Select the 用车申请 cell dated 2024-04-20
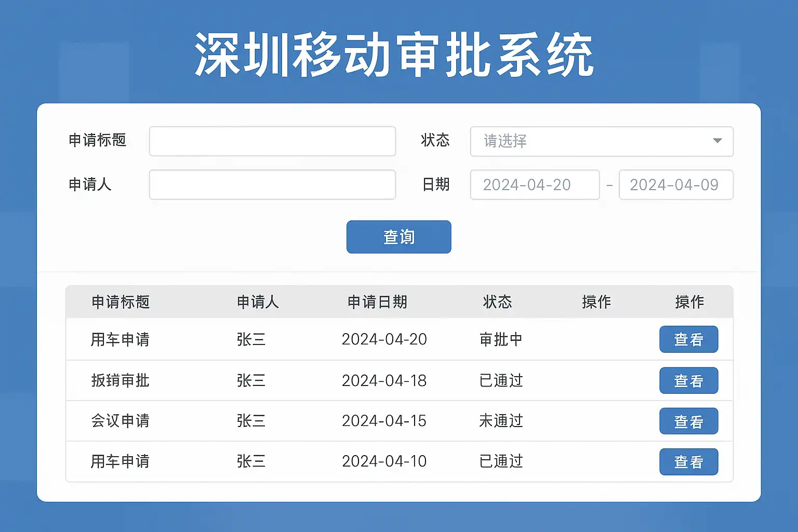 [x=121, y=339]
